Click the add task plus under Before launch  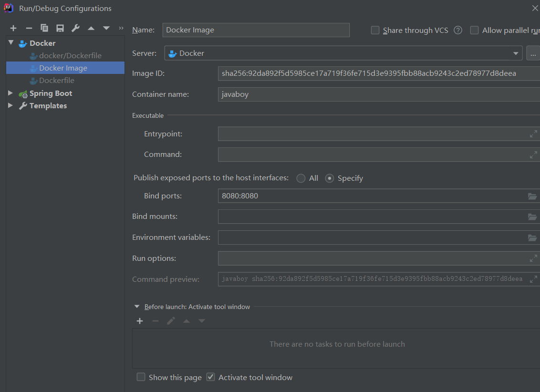point(140,321)
